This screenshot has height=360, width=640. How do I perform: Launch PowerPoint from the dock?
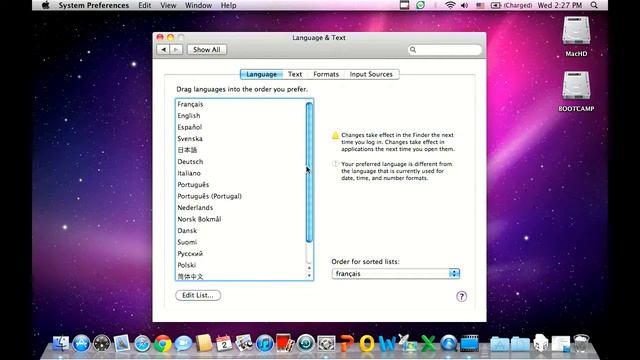(347, 343)
